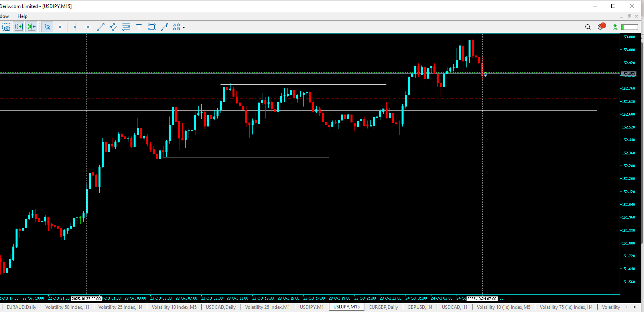Select the vertical line drawing tool

(x=75, y=27)
